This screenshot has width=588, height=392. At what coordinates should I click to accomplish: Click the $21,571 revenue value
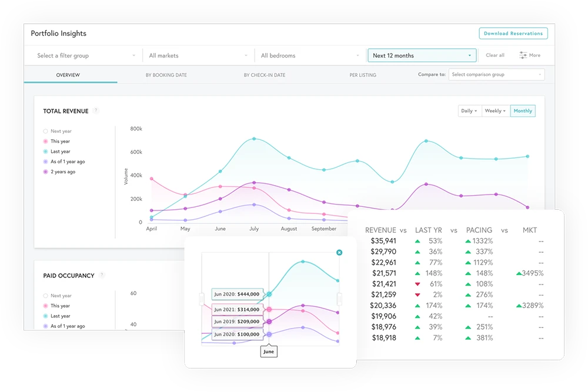(384, 273)
